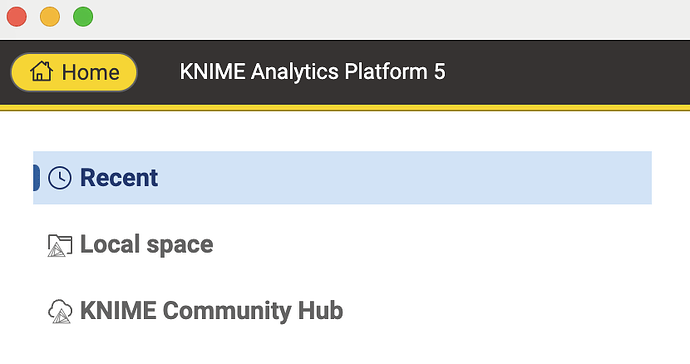The width and height of the screenshot is (690, 364).
Task: Click the yellow divider line under header
Action: tap(345, 108)
